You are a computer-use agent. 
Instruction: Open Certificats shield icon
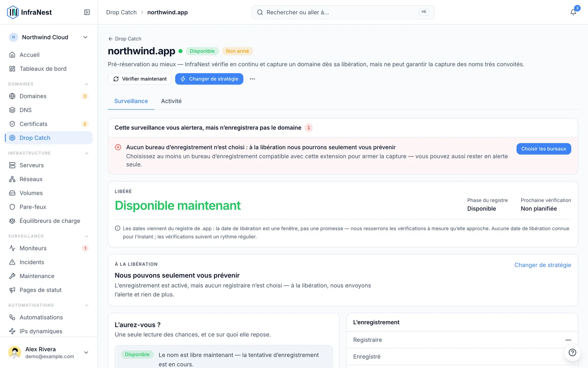click(x=12, y=124)
